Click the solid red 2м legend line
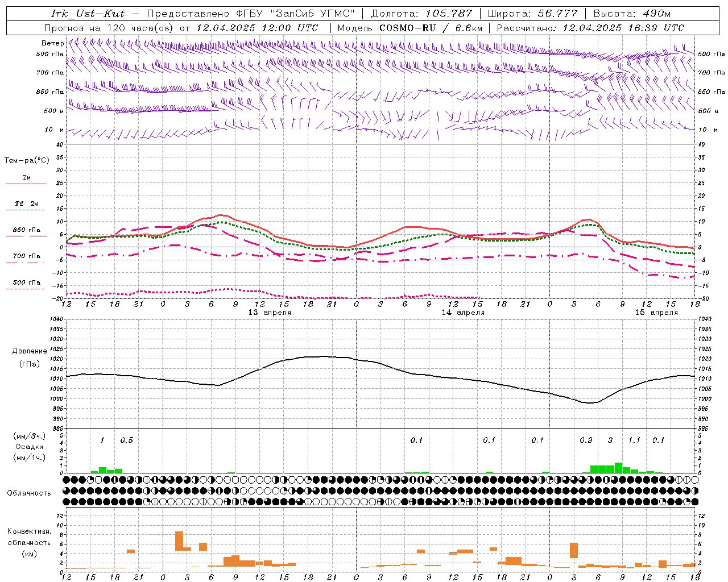This screenshot has width=728, height=582. pos(26,184)
